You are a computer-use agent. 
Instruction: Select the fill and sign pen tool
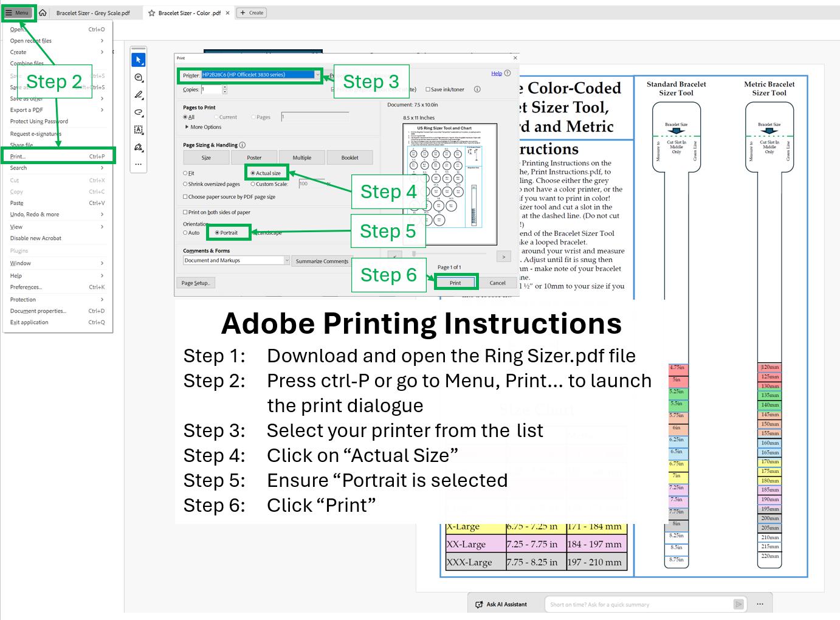(x=139, y=148)
